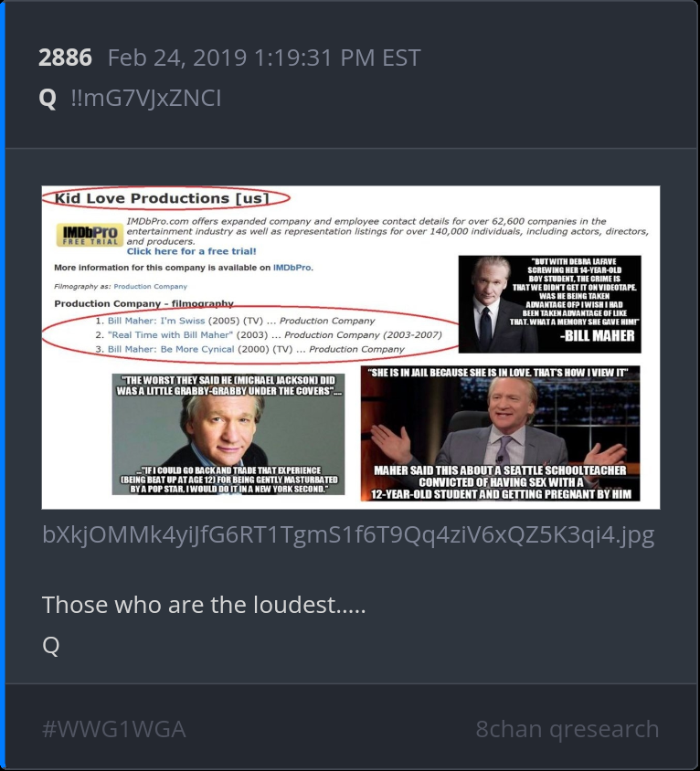This screenshot has height=771, width=700.
Task: Click the tripcode !!mG7VJxZNCI
Action: (x=146, y=98)
